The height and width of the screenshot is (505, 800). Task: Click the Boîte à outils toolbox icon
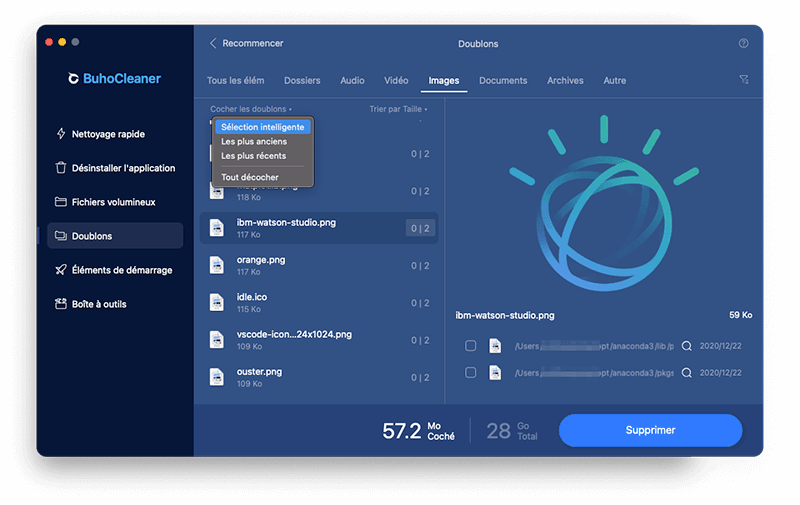tap(61, 304)
